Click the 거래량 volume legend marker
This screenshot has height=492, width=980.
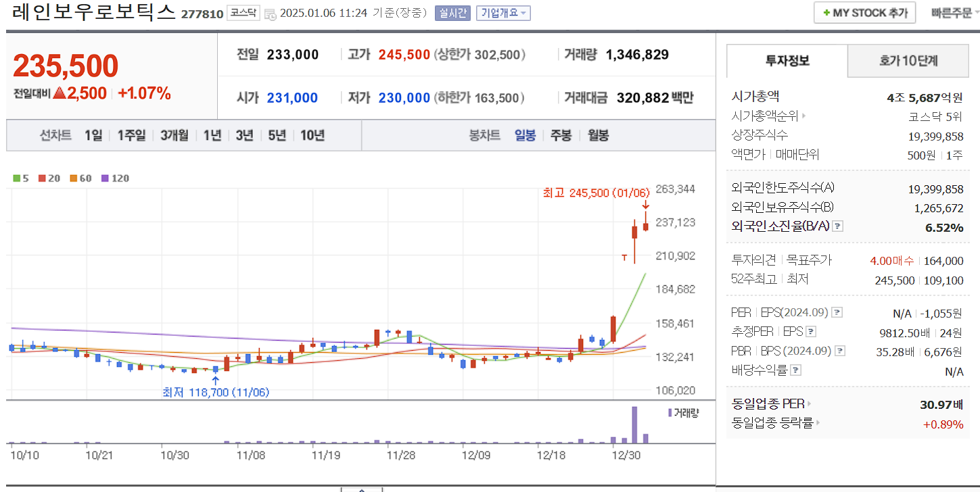click(670, 412)
